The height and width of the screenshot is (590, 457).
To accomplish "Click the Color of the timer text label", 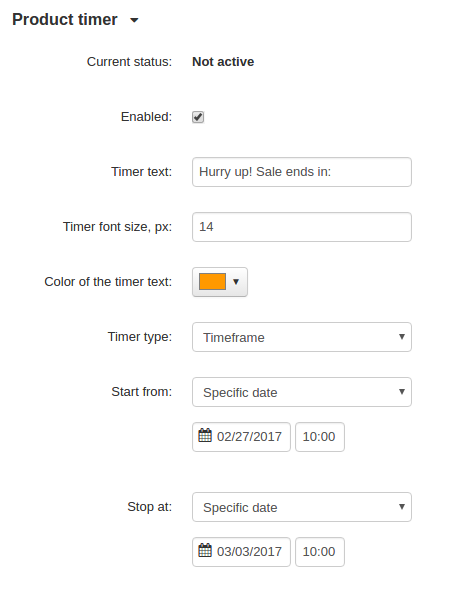I will 108,282.
